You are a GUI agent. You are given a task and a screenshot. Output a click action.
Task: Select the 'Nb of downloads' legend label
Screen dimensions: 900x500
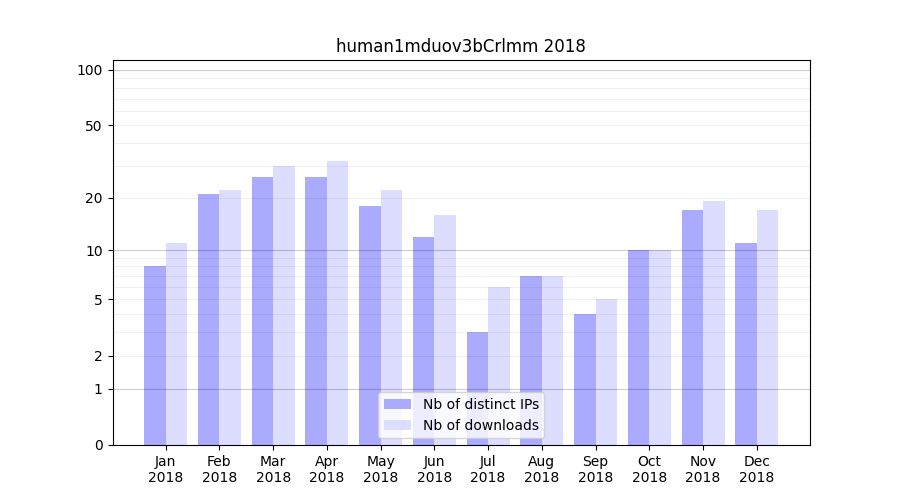point(480,425)
